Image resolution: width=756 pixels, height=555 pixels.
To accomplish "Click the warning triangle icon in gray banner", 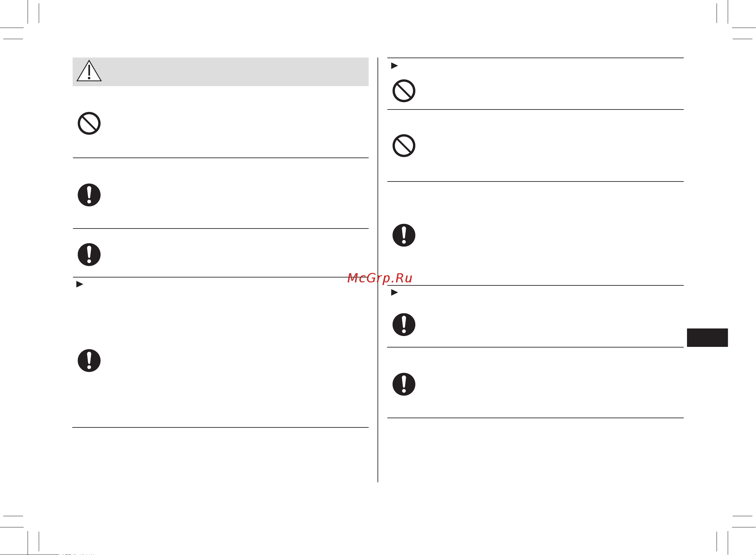I will tap(89, 71).
